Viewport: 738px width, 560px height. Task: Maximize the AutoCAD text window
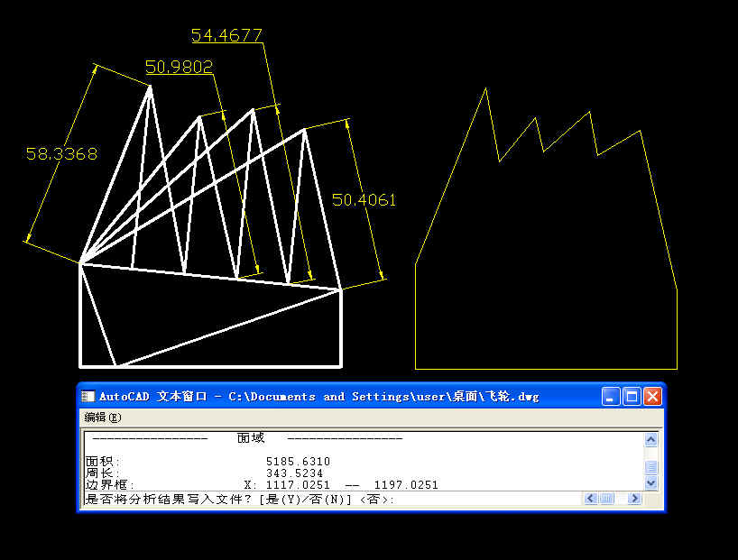(x=632, y=397)
